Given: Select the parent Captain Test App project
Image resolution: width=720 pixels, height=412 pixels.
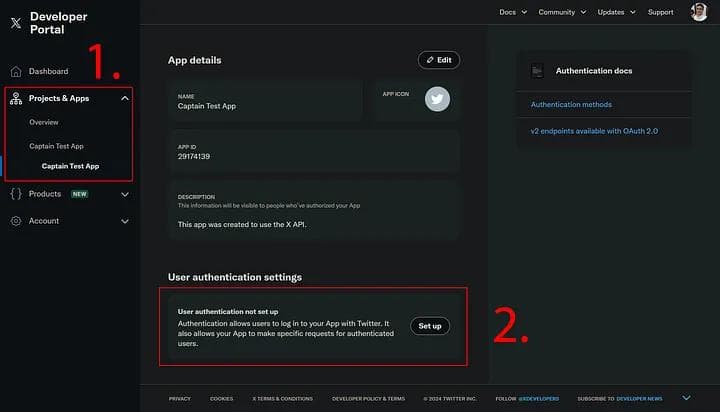Looking at the screenshot, I should click(x=56, y=146).
